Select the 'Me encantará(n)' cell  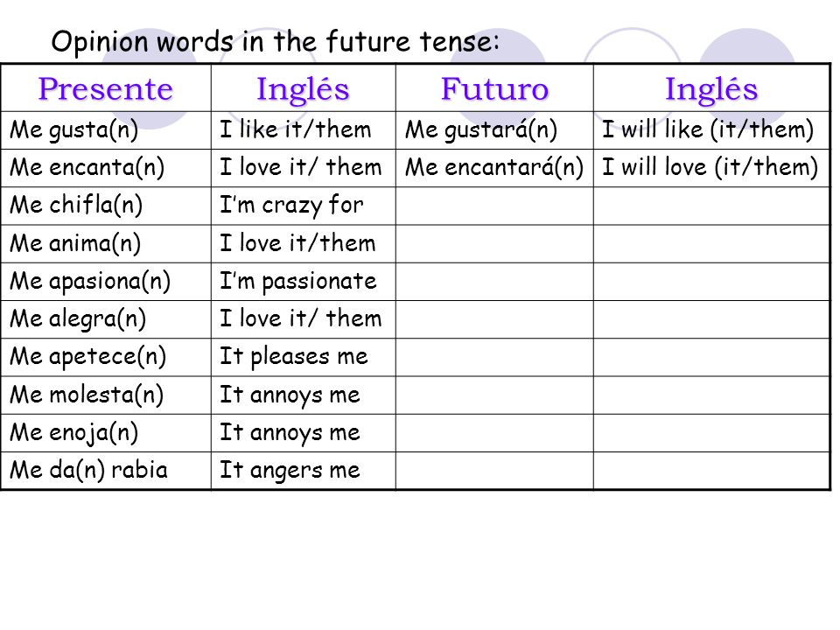pos(494,168)
